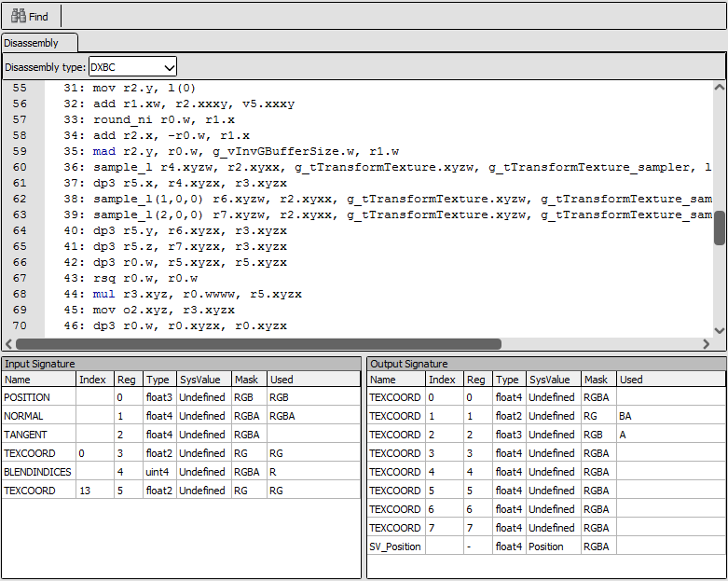Click line 57 round_ni instruction
728x581 pixels.
click(149, 119)
